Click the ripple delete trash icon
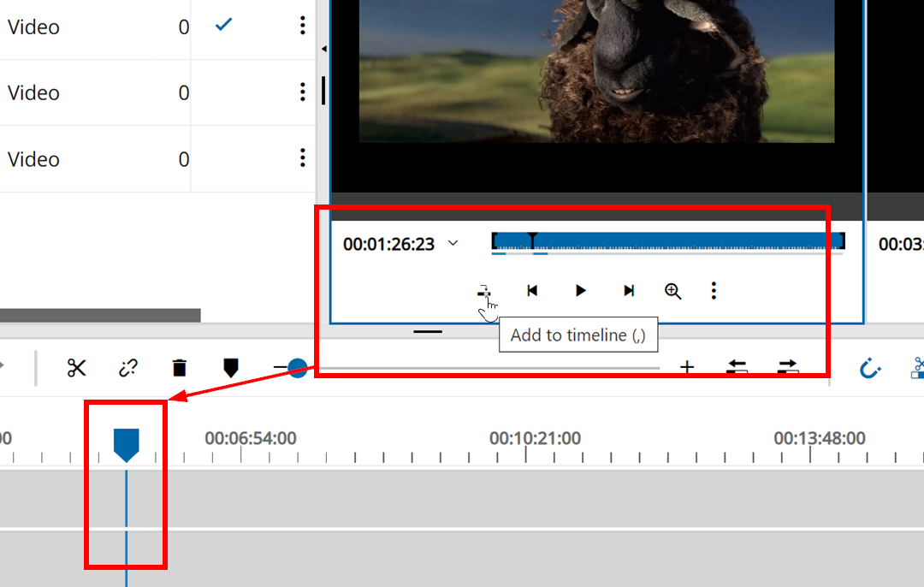 180,368
